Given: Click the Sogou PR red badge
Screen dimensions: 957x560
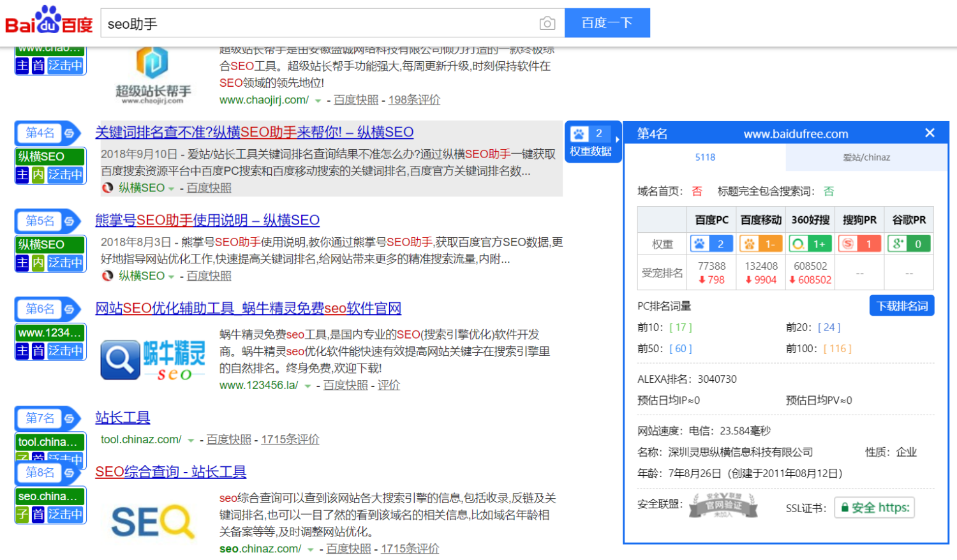Looking at the screenshot, I should pyautogui.click(x=859, y=244).
